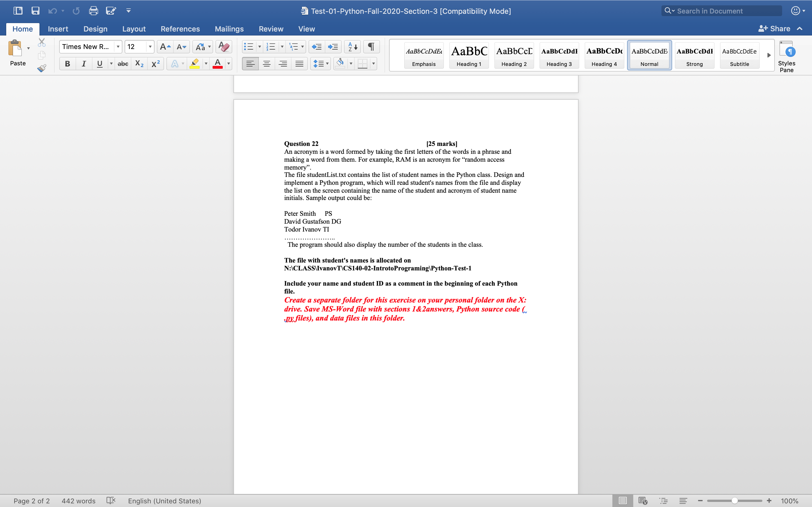Toggle Italic formatting
812x507 pixels.
83,63
